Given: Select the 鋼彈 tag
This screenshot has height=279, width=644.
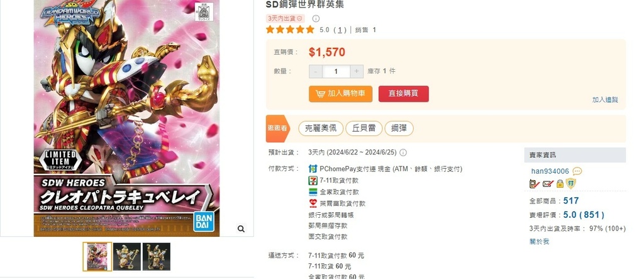Looking at the screenshot, I should [399, 128].
